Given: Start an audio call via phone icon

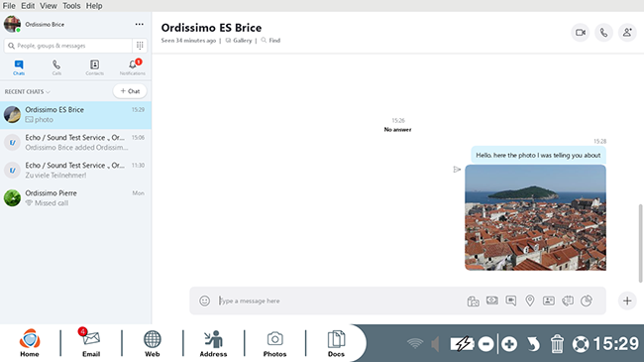Looking at the screenshot, I should coord(603,33).
